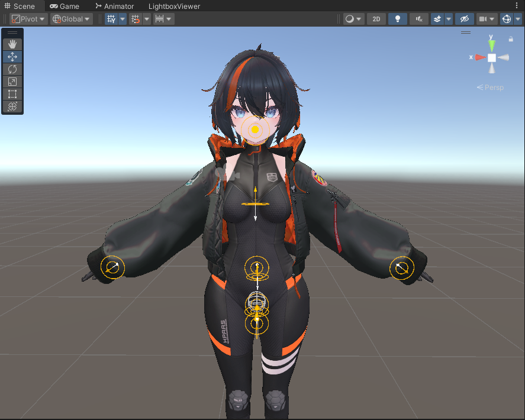The height and width of the screenshot is (420, 525).
Task: Select the Move tool
Action: [12, 57]
